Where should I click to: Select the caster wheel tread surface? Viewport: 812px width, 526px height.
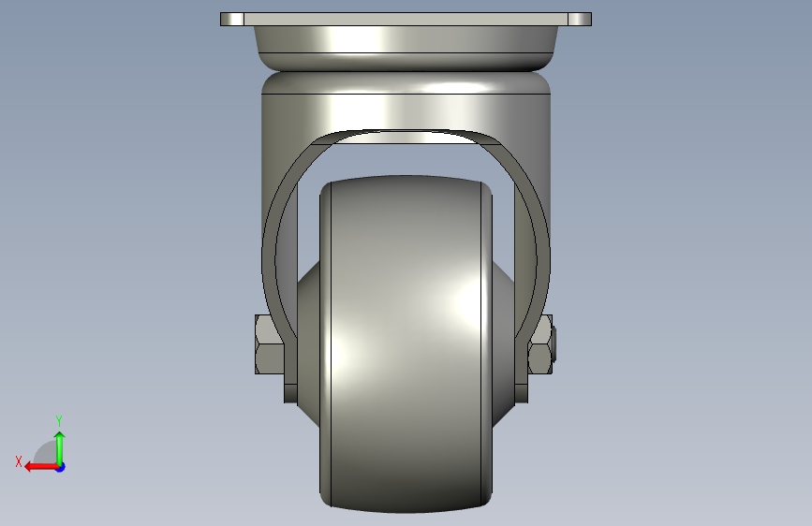pyautogui.click(x=406, y=343)
